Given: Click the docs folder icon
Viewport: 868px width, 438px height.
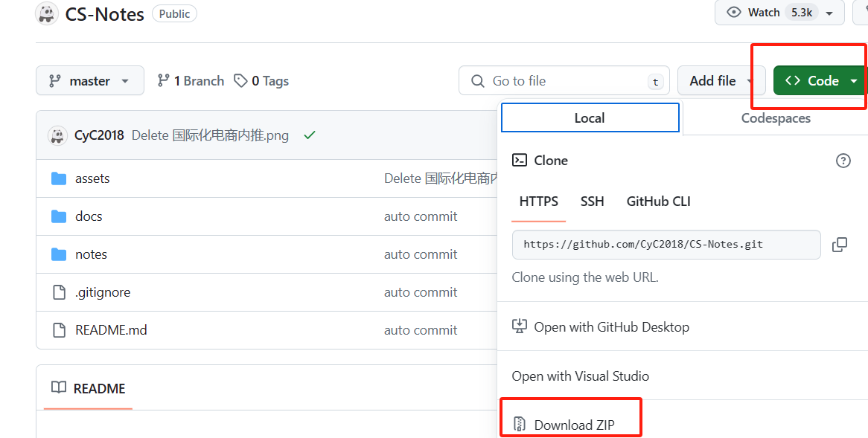Looking at the screenshot, I should [59, 216].
